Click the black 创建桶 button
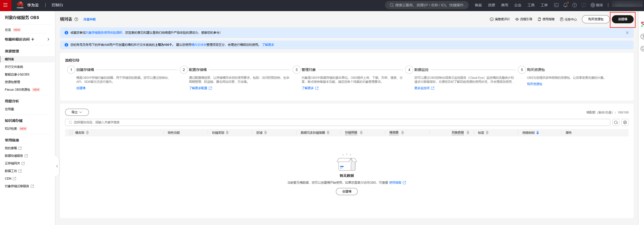This screenshot has height=225, width=644. tap(622, 19)
